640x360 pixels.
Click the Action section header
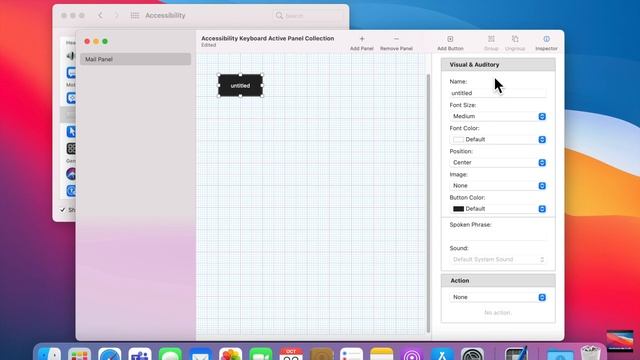point(498,280)
